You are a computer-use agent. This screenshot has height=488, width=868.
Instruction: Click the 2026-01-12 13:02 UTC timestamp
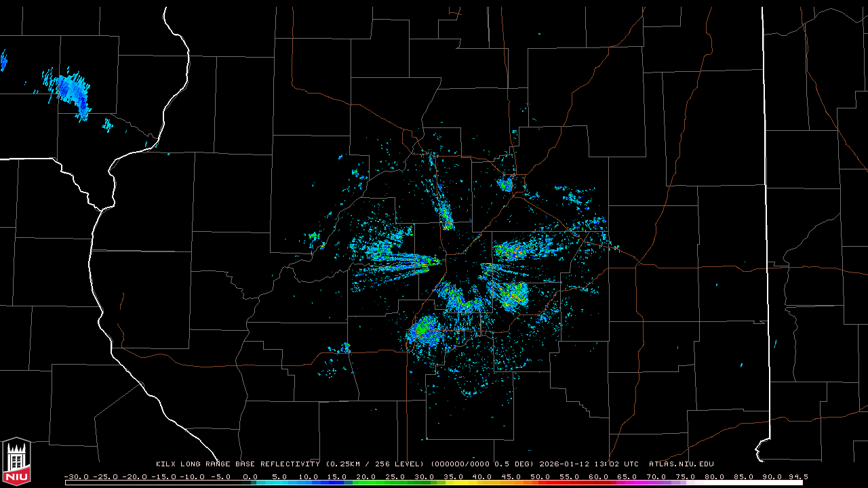click(x=589, y=464)
